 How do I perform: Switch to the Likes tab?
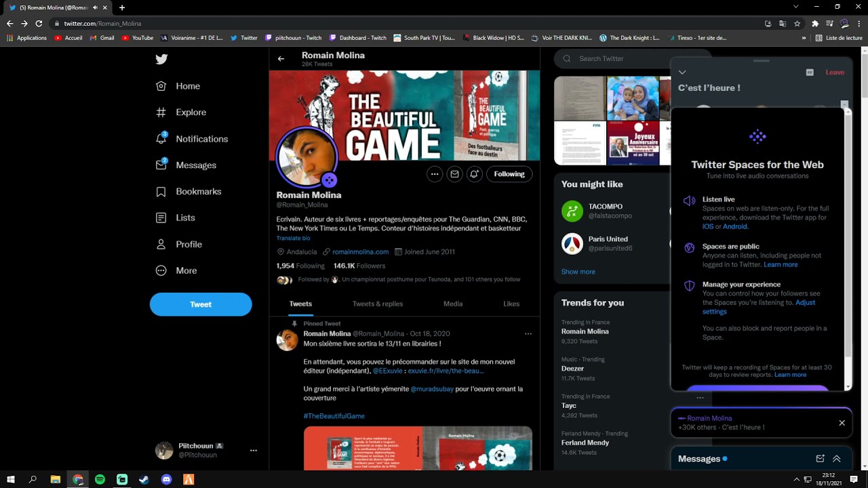(x=511, y=304)
